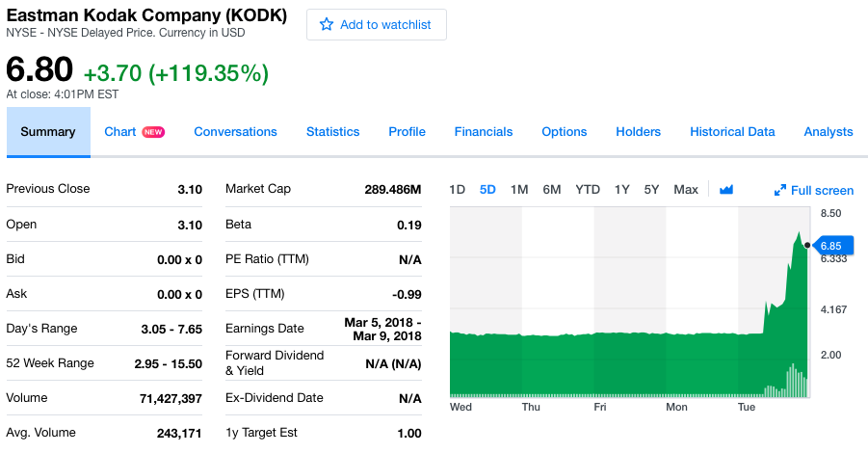Open the Full screen chart link
Screen dimensions: 868x453
pyautogui.click(x=822, y=191)
